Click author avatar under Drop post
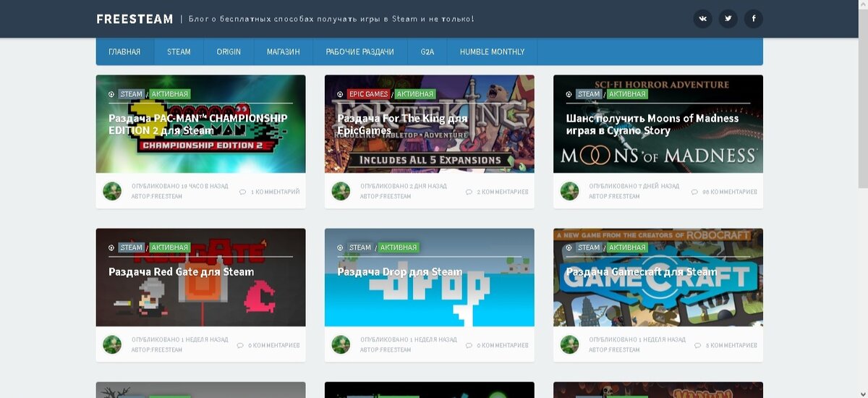 (341, 344)
